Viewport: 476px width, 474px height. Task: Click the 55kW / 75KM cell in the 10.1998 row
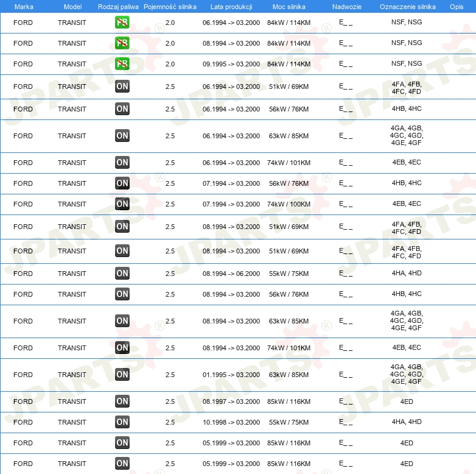[x=289, y=422]
